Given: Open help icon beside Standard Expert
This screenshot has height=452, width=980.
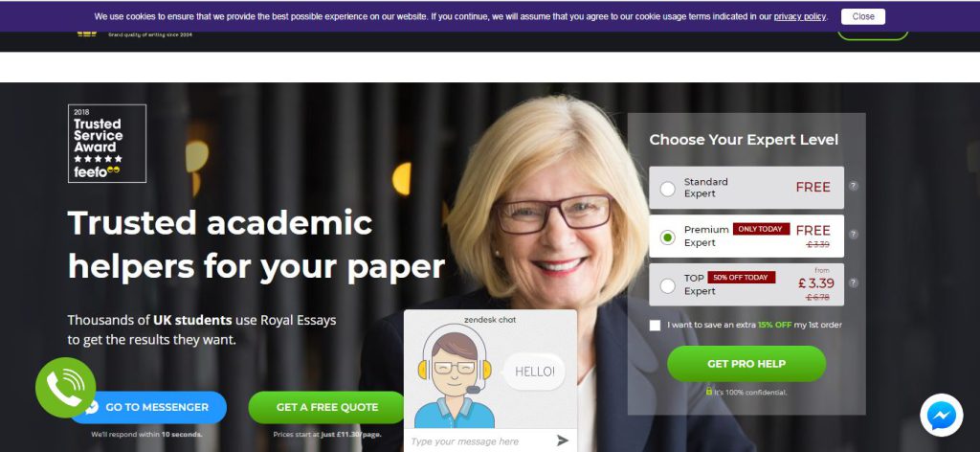Looking at the screenshot, I should pos(853,186).
